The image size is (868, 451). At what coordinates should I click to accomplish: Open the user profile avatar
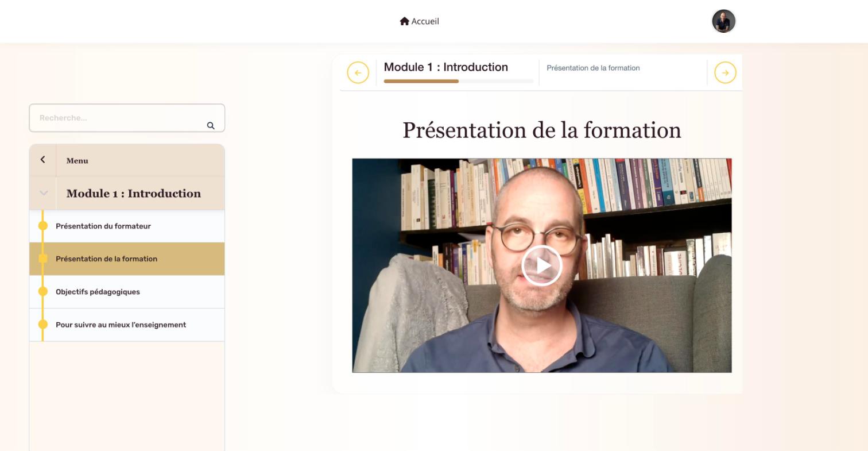[723, 21]
